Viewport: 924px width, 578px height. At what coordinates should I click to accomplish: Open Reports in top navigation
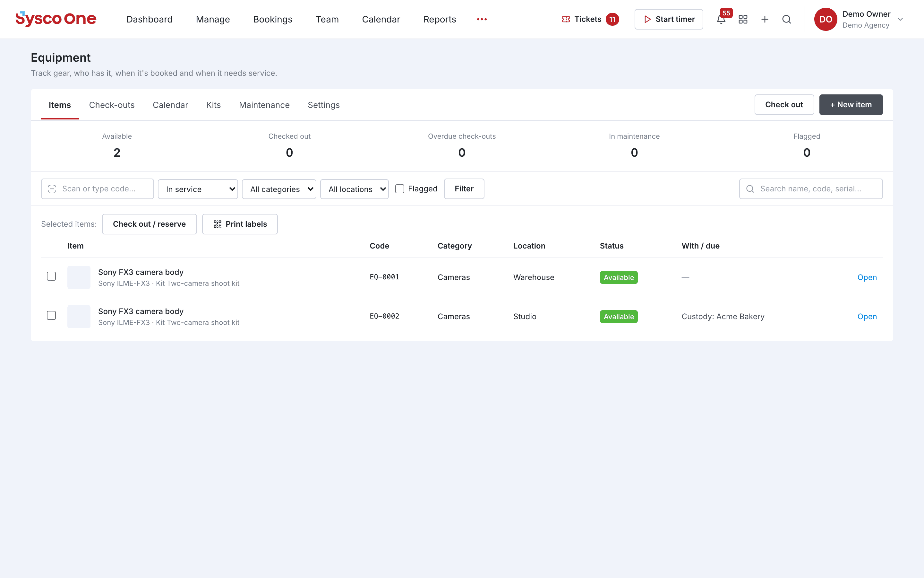click(x=440, y=19)
